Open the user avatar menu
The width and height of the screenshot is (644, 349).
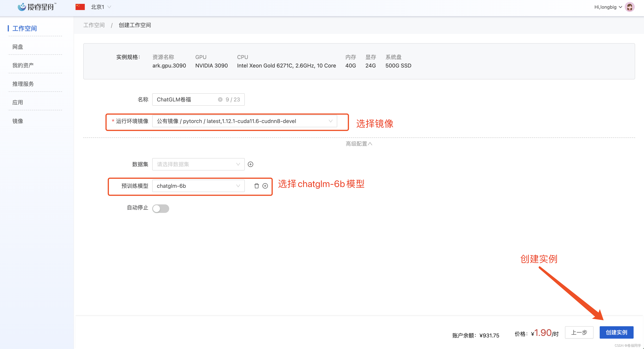click(630, 7)
